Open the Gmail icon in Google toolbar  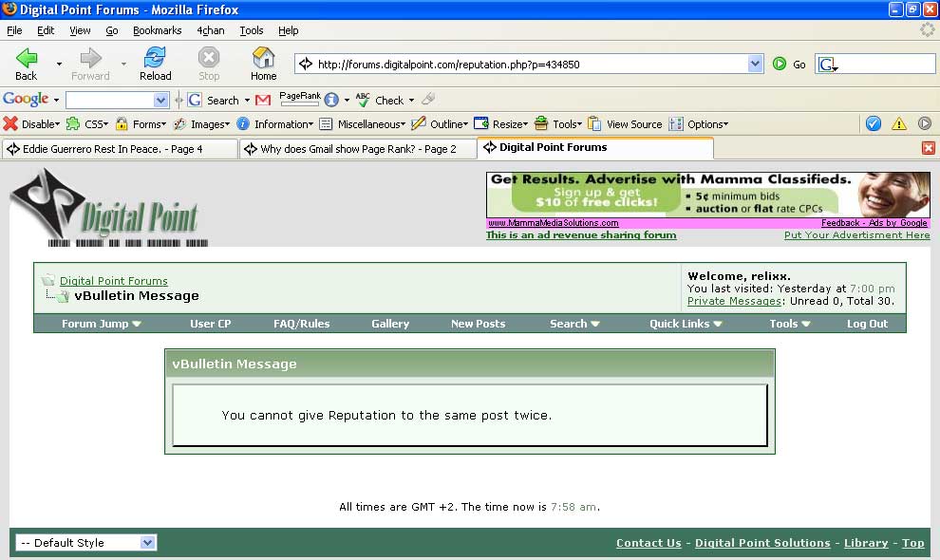point(263,100)
